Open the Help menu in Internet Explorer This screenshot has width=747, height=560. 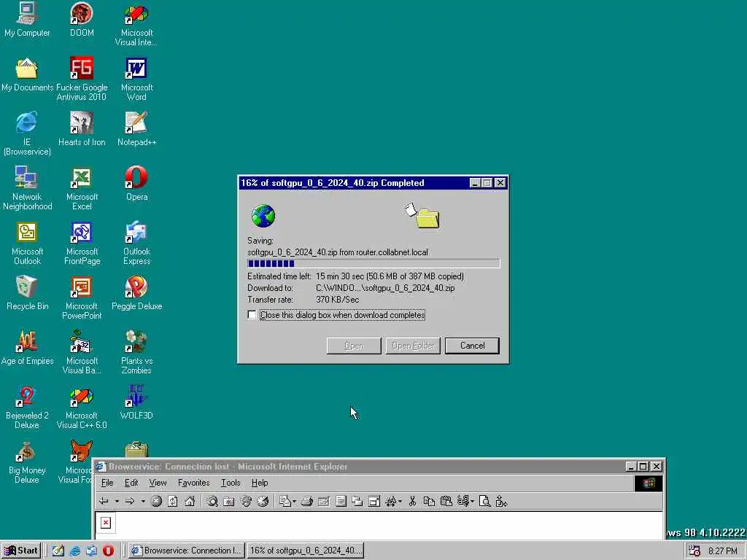[x=260, y=483]
